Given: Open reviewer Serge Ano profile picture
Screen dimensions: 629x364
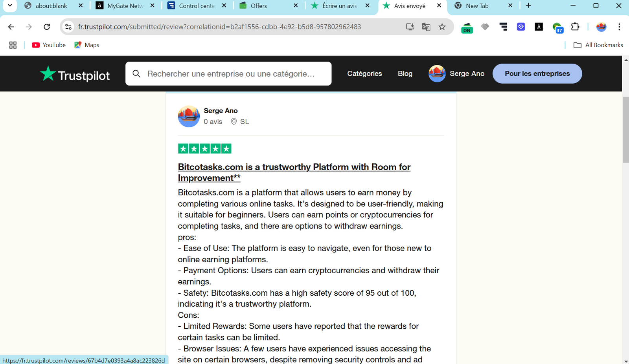Looking at the screenshot, I should 189,116.
